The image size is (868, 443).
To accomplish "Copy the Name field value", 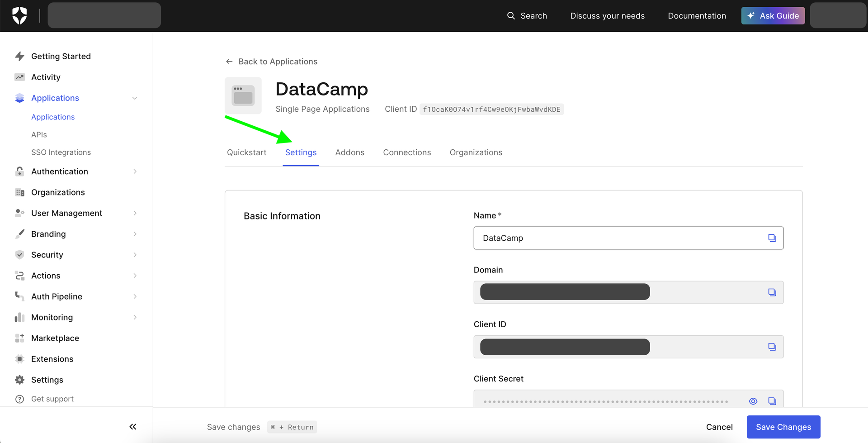I will coord(772,238).
